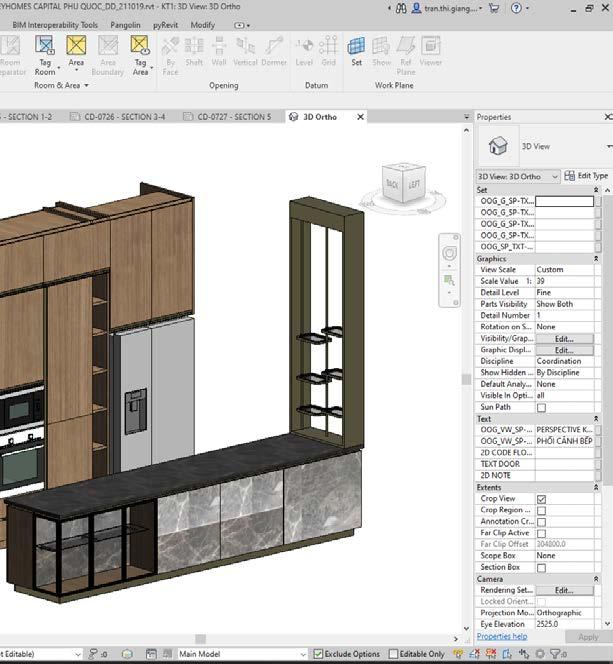
Task: Open the Properties help link
Action: pos(501,636)
